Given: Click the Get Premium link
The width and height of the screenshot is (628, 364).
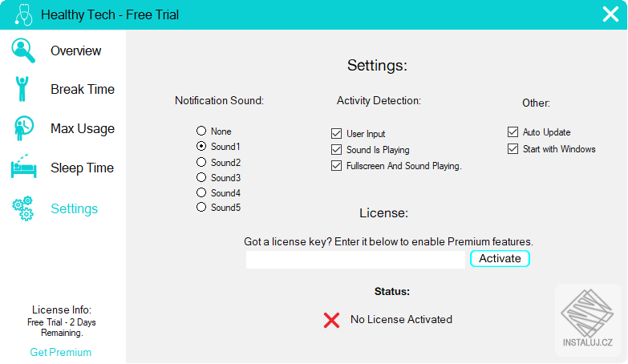Looking at the screenshot, I should (x=61, y=352).
